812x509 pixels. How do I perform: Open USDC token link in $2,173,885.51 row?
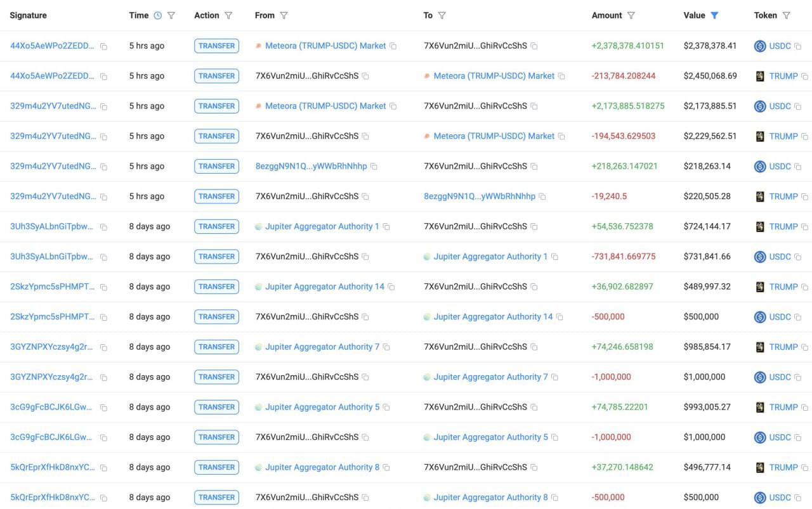[780, 106]
